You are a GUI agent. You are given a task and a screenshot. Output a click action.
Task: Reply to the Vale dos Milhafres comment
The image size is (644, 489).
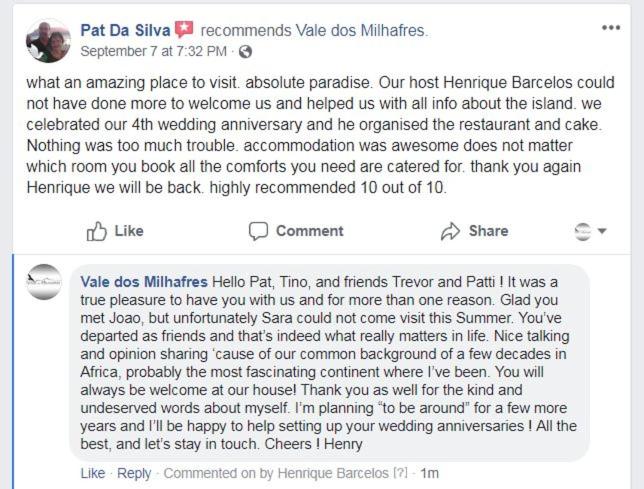(134, 473)
